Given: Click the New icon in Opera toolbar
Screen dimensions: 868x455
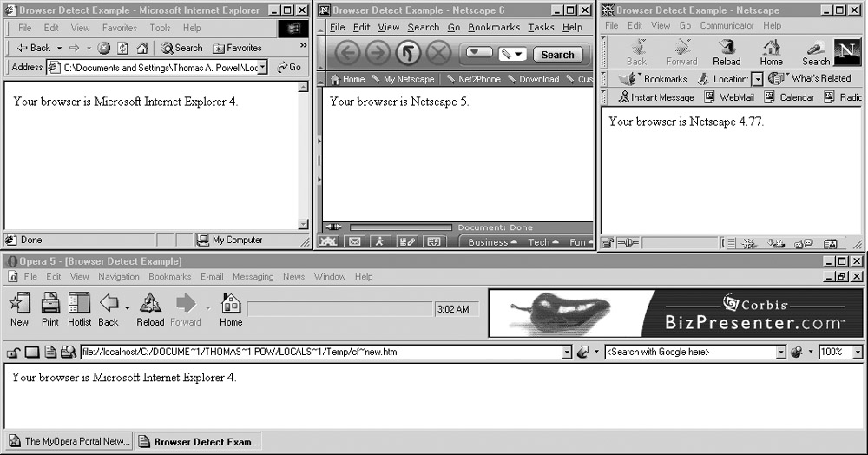Looking at the screenshot, I should pyautogui.click(x=19, y=309).
